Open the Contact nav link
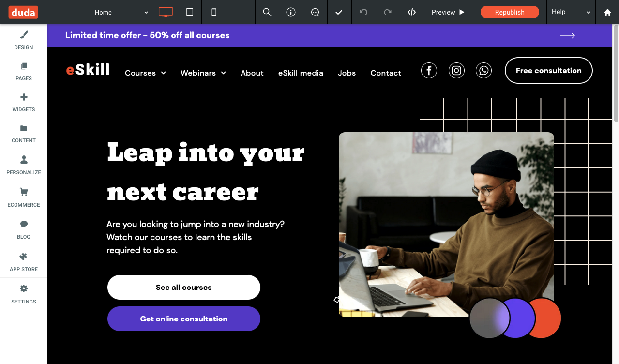619x364 pixels. click(x=386, y=73)
